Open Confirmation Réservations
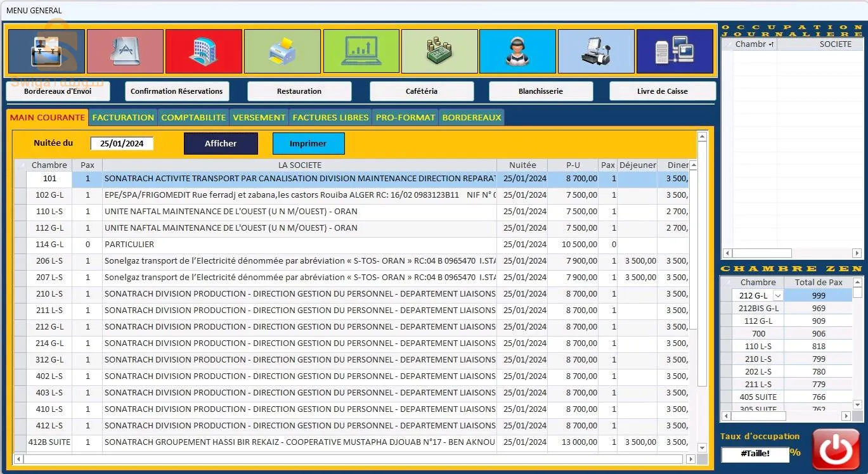This screenshot has width=868, height=474. tap(177, 91)
